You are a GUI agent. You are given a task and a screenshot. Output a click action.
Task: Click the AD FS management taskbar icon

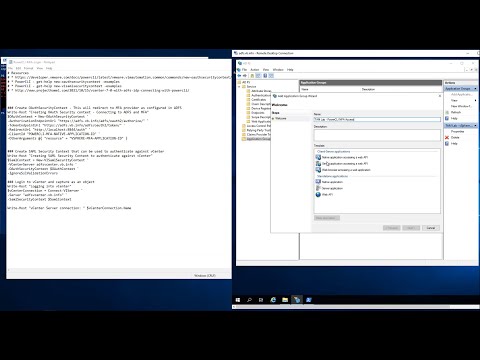click(x=297, y=300)
